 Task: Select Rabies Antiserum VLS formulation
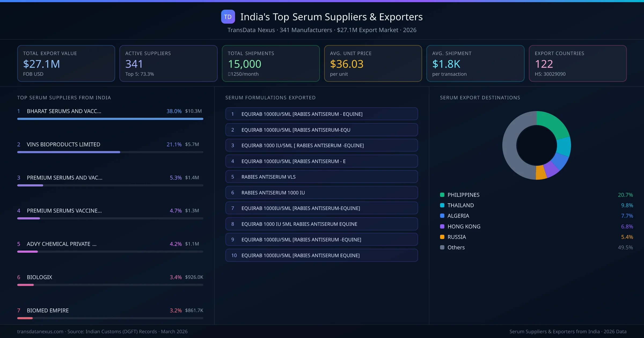pyautogui.click(x=321, y=177)
